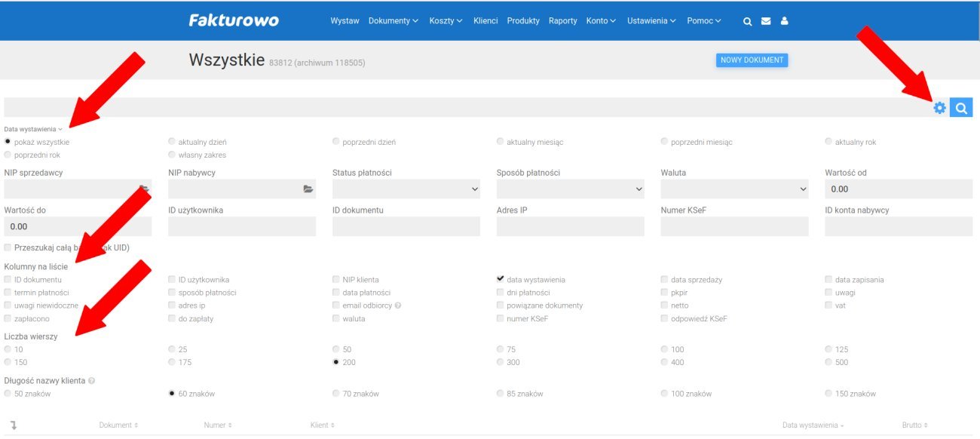This screenshot has width=980, height=439.
Task: Open the Dokumenty menu
Action: (393, 21)
